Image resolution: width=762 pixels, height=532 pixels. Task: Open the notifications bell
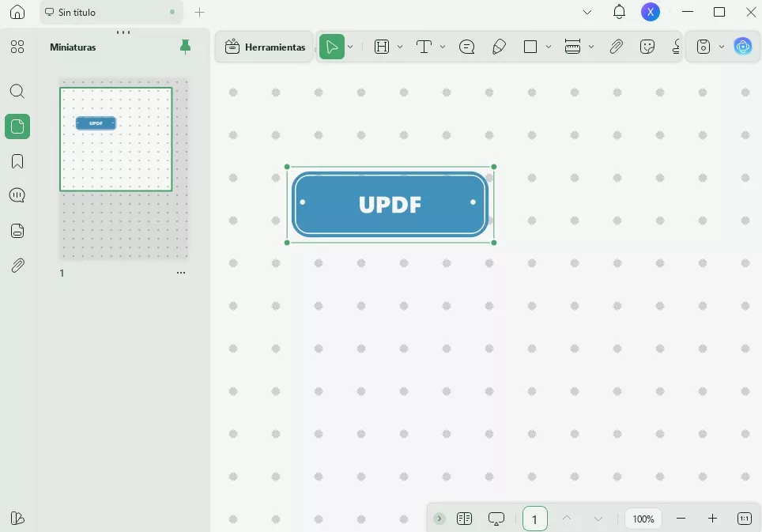[x=619, y=12]
